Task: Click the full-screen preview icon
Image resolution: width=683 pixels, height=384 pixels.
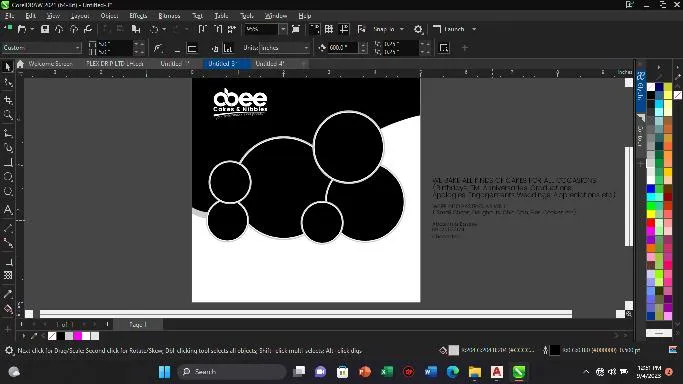Action: coord(296,29)
